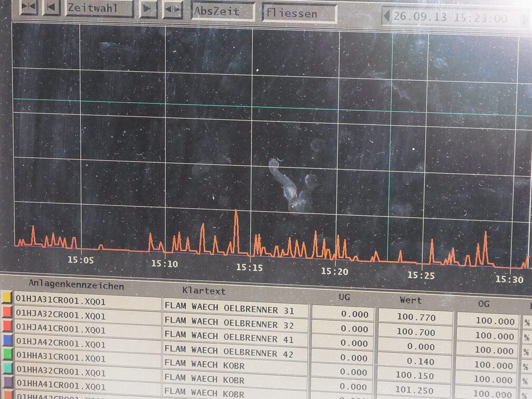The height and width of the screenshot is (399, 532).
Task: Click the skip-to-start double arrow button
Action: coord(28,7)
